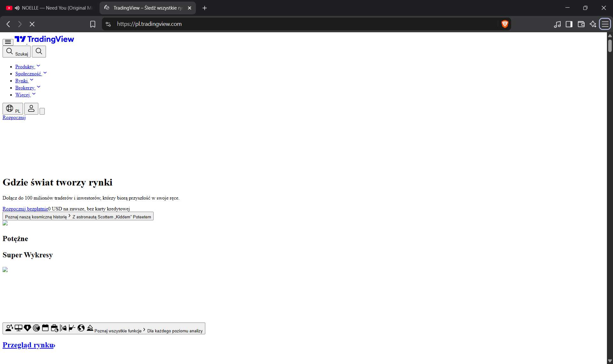Open Brave Shields lion icon
This screenshot has height=364, width=613.
point(505,24)
